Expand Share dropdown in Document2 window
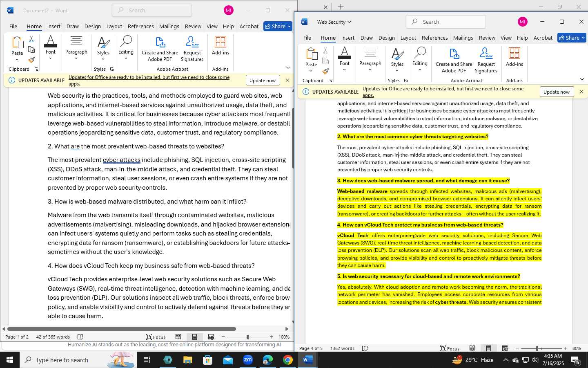The width and height of the screenshot is (588, 368). 289,26
